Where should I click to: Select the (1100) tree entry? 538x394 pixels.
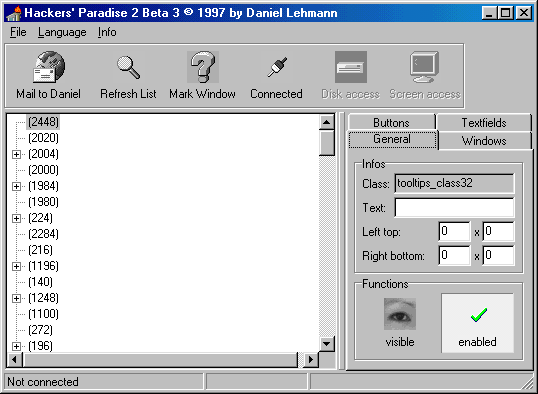(x=43, y=314)
